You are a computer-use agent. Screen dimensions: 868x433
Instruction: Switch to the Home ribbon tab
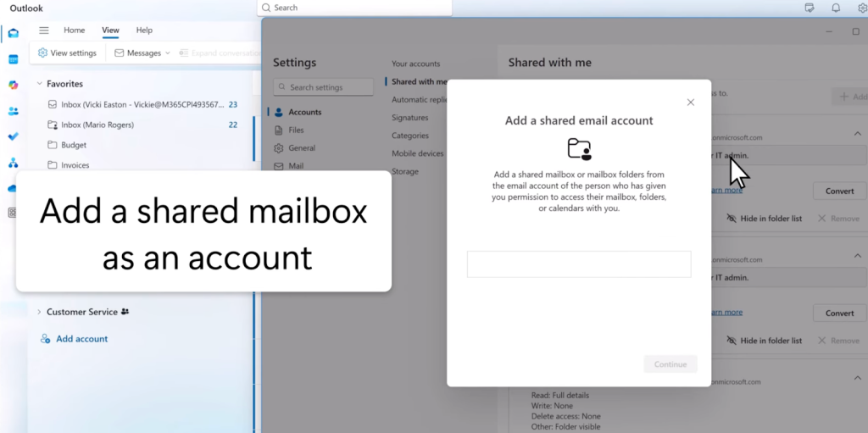tap(75, 31)
